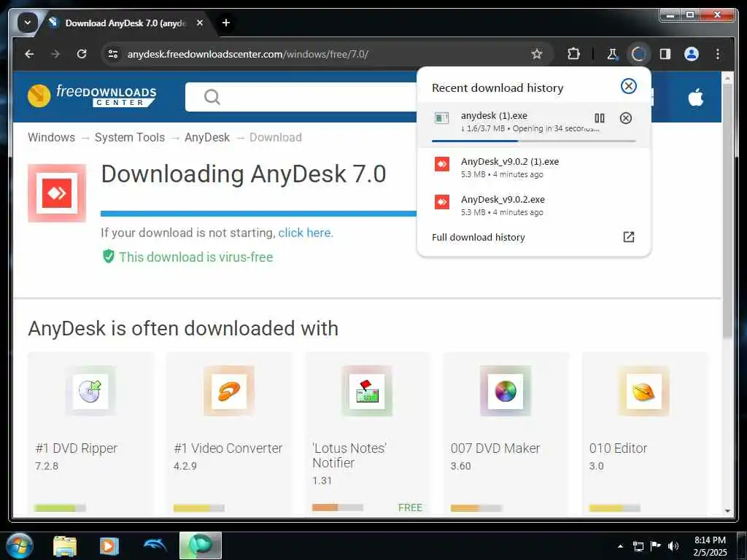The image size is (747, 560).
Task: Open the Chrome three-dot menu
Action: click(x=718, y=54)
